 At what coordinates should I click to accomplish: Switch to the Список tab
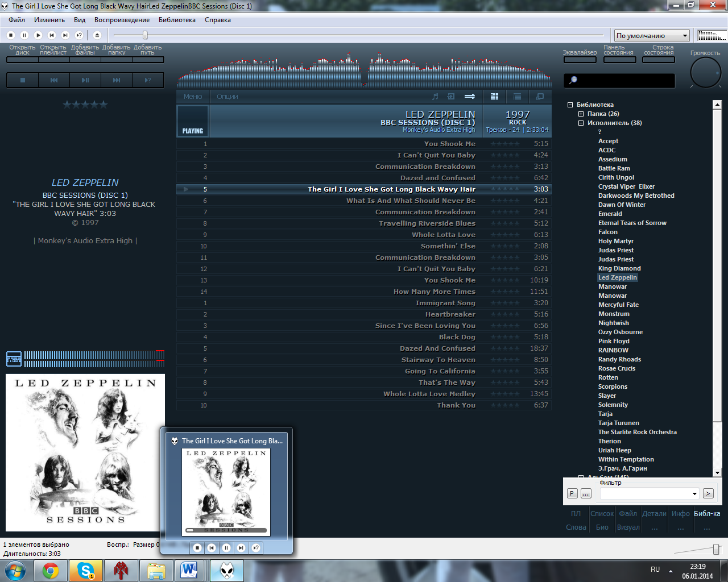(602, 513)
